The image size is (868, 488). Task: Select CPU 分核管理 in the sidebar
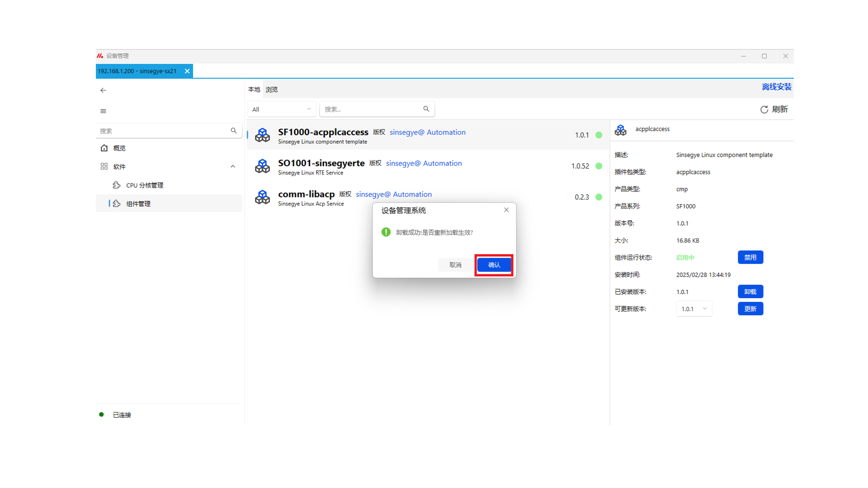[145, 185]
